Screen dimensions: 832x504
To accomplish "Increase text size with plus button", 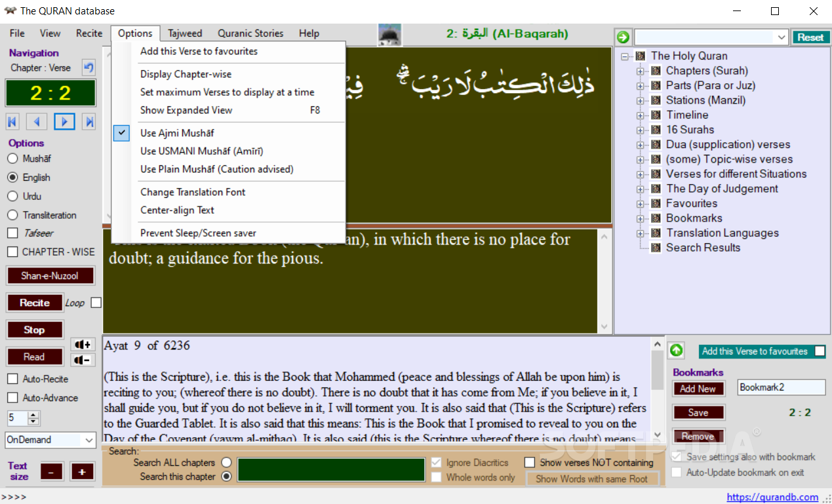I will [83, 471].
